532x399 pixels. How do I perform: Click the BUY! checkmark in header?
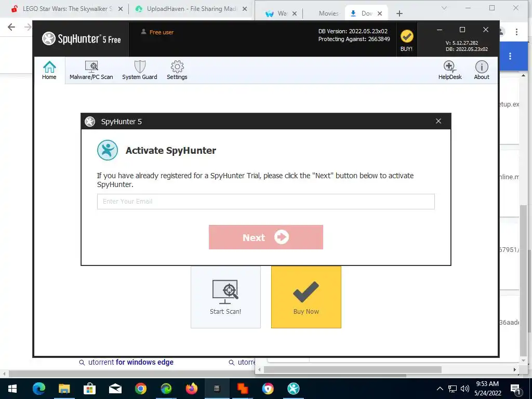406,40
